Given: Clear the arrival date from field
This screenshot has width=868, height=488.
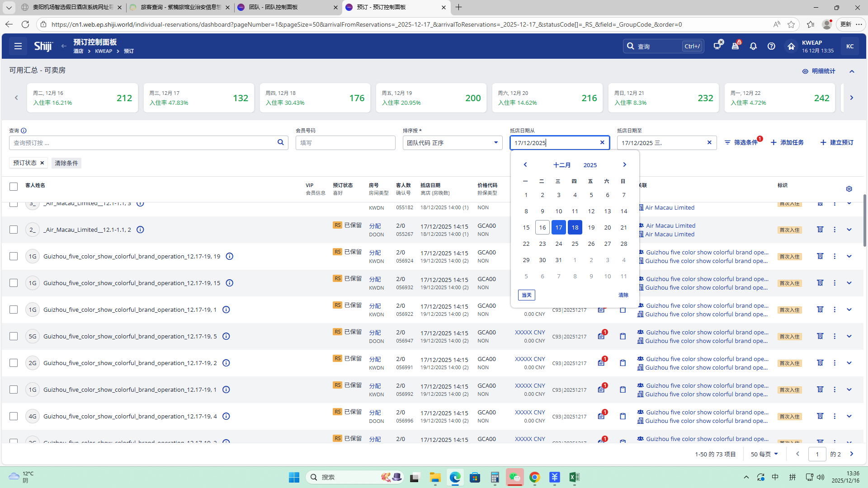Looking at the screenshot, I should [x=602, y=142].
